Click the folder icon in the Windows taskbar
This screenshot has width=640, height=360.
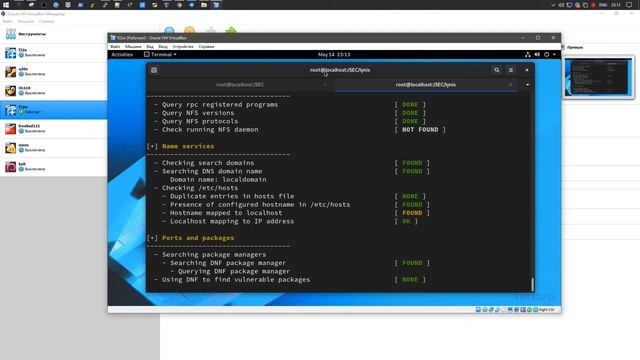[204, 5]
